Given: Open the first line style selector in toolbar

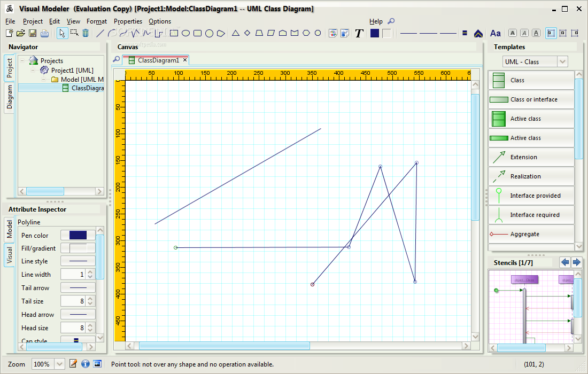Looking at the screenshot, I should click(408, 33).
